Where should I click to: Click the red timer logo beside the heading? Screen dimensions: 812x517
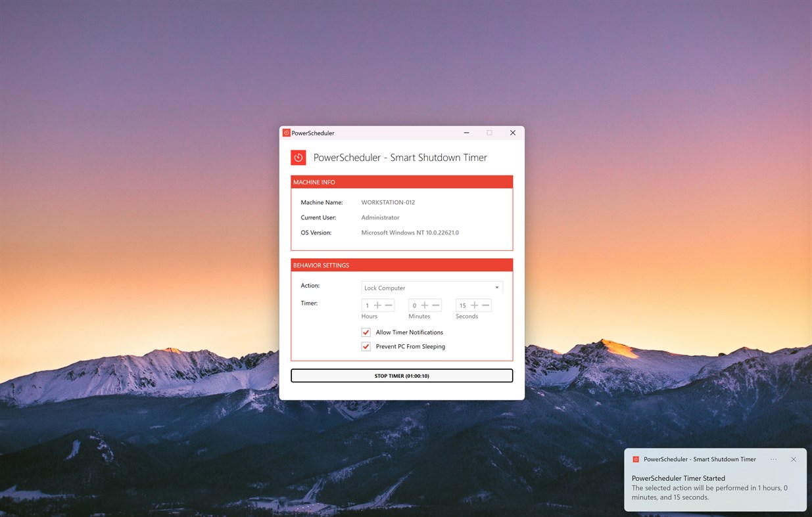tap(299, 158)
